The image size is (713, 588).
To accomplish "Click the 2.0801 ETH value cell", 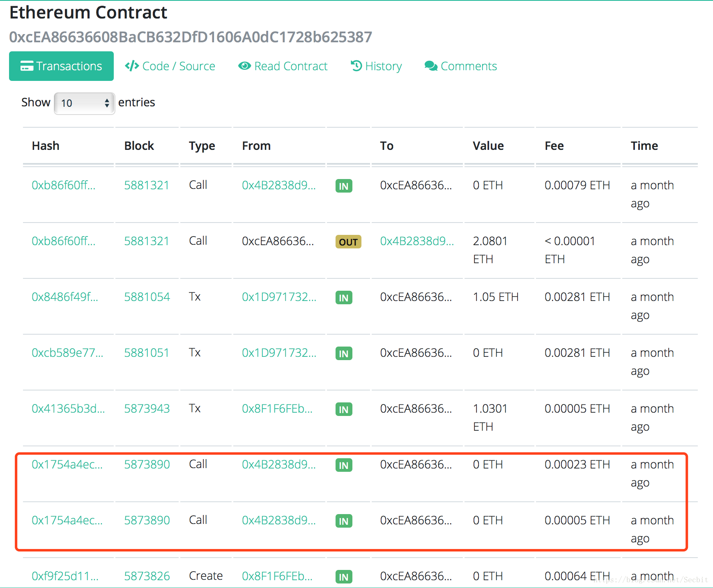I will (490, 250).
